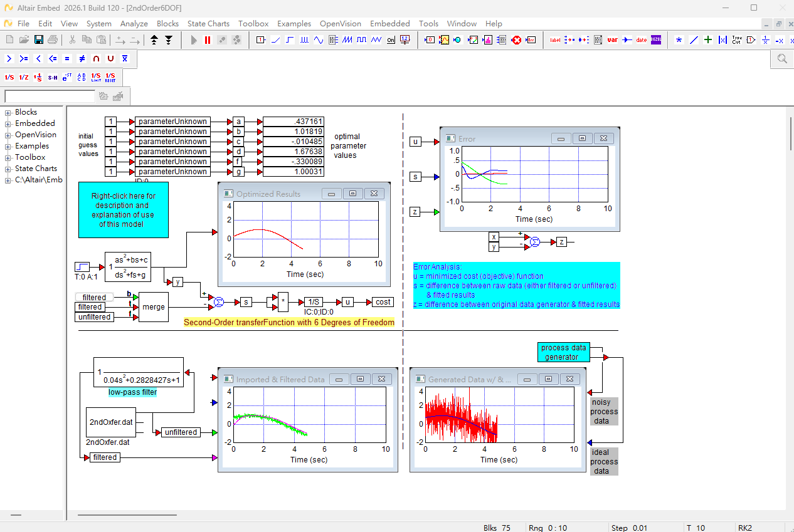Choose the 'var' variable block icon
Image resolution: width=794 pixels, height=532 pixels.
coord(613,39)
